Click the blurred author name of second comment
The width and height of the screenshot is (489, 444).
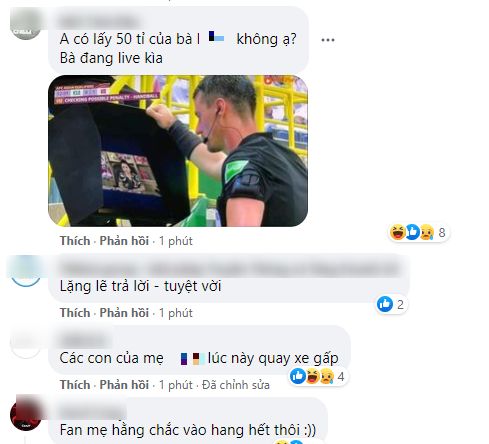click(230, 267)
